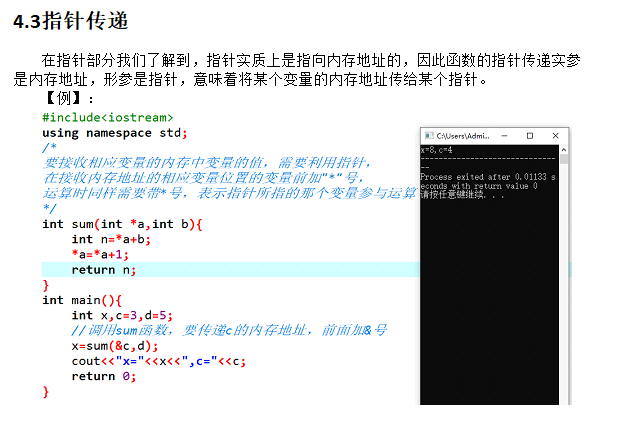617x421 pixels.
Task: Click the comment line starting 运算时同样需要带
Action: (229, 193)
